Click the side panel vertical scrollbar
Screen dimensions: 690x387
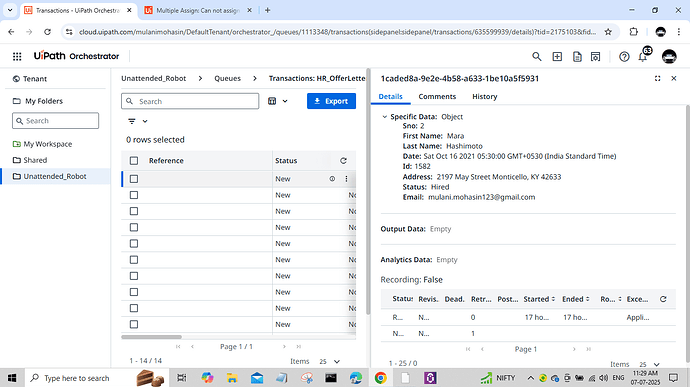coord(687,233)
